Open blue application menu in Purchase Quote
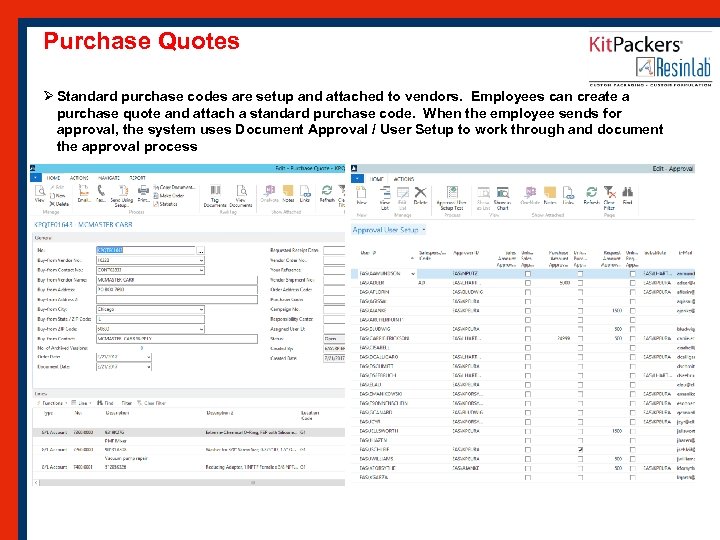720x540 pixels. point(36,177)
